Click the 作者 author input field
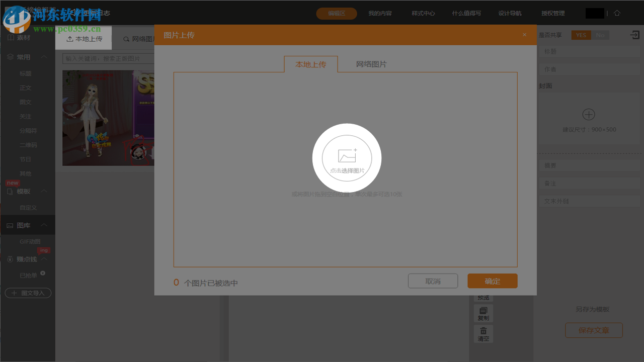The height and width of the screenshot is (362, 644). tap(590, 69)
